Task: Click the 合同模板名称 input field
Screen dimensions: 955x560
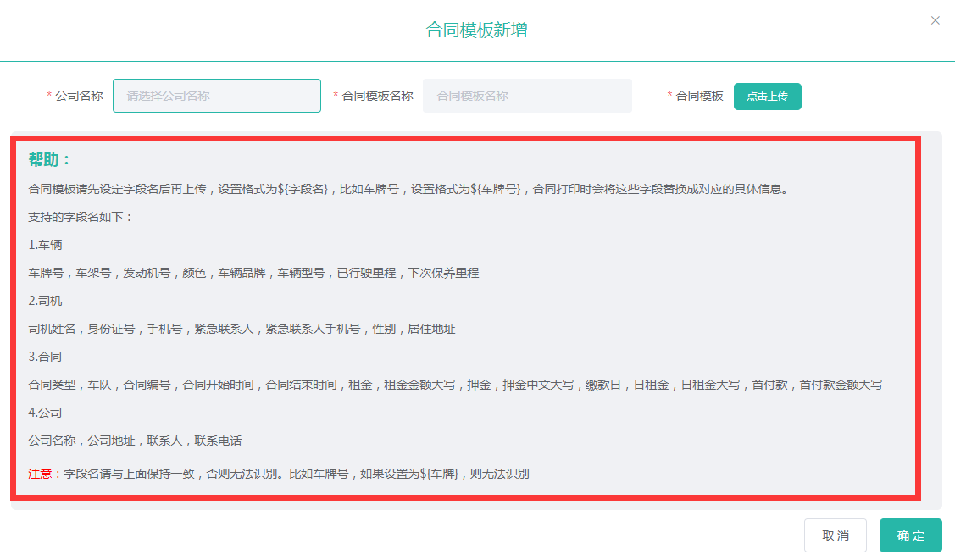Action: [x=527, y=96]
